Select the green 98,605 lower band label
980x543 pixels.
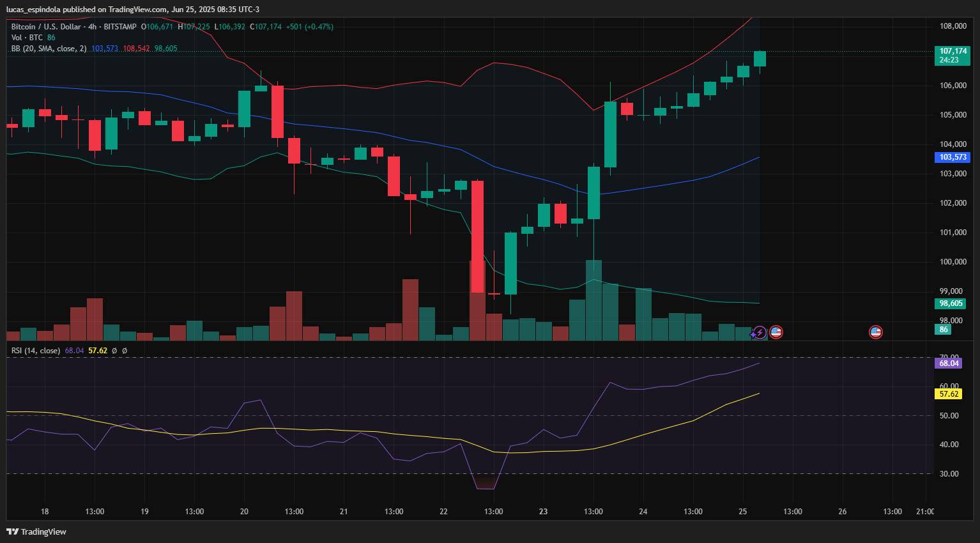(951, 303)
